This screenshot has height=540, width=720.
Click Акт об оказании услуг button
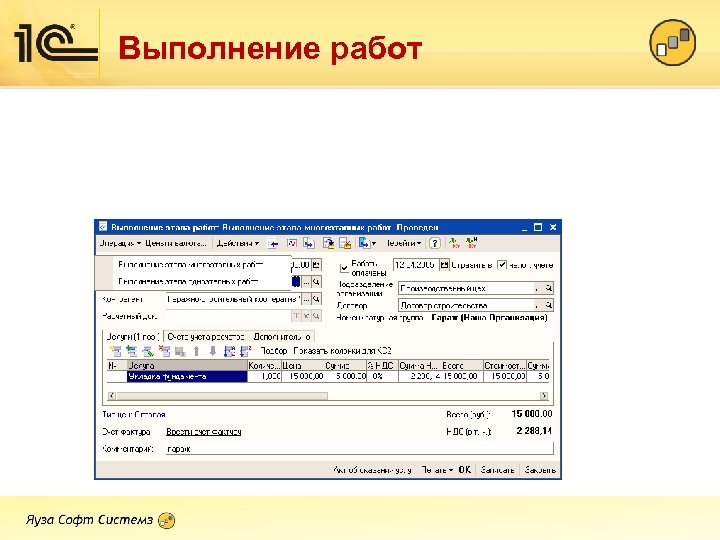tap(372, 470)
